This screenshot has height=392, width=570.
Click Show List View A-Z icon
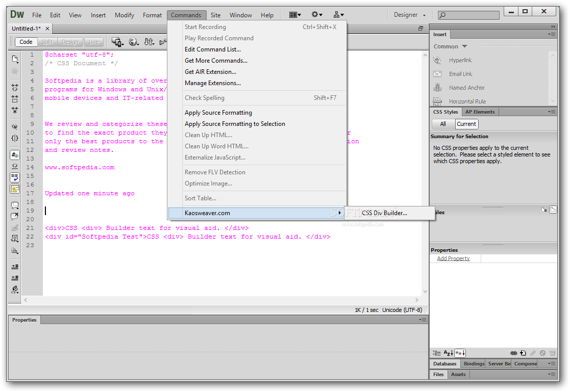tap(448, 353)
